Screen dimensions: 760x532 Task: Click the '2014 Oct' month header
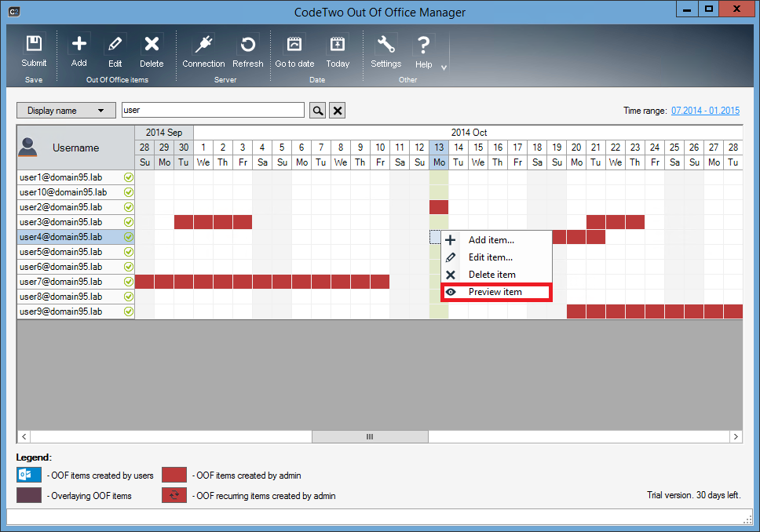pos(468,133)
